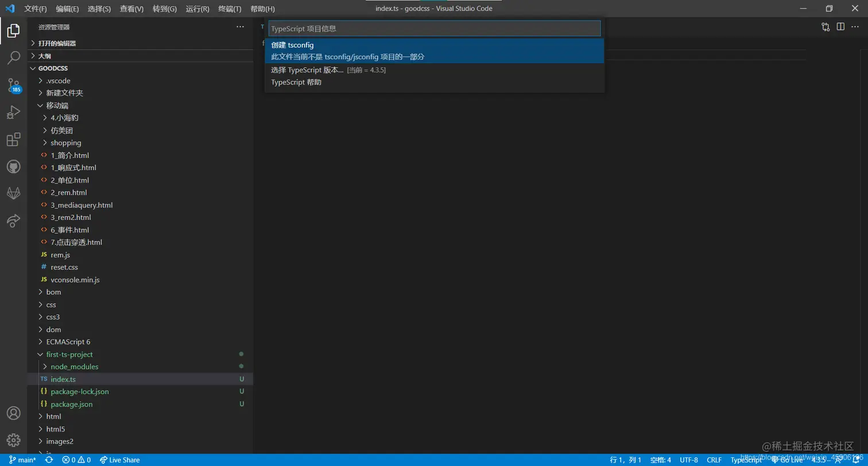Click the errors and warnings indicator
Viewport: 868px width, 466px height.
[x=76, y=460]
